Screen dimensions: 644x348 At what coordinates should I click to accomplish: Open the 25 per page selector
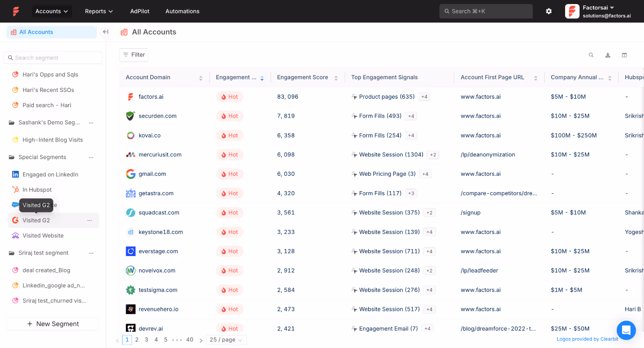pyautogui.click(x=226, y=339)
